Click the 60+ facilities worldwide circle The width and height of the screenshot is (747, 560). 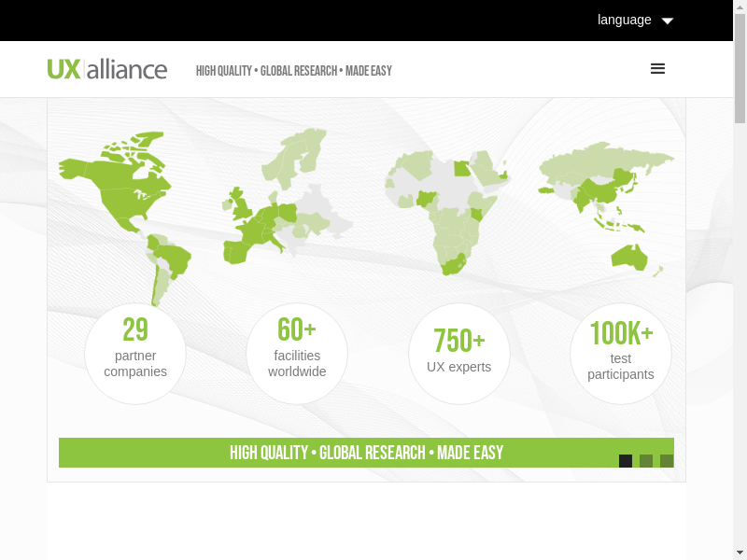tap(297, 354)
